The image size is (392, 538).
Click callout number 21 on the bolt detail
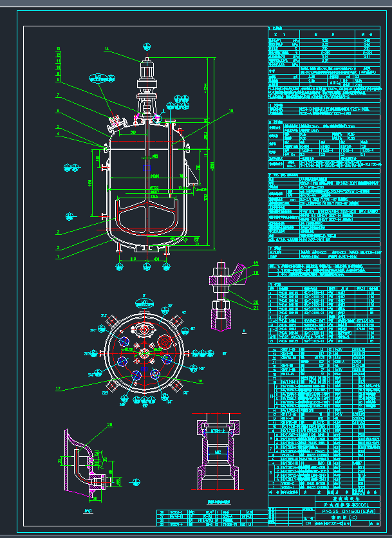[255, 308]
